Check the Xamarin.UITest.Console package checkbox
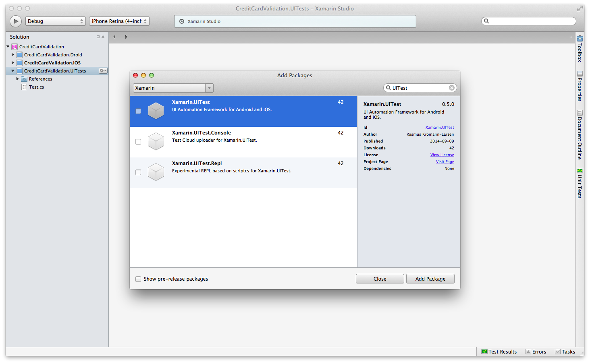 click(x=138, y=142)
